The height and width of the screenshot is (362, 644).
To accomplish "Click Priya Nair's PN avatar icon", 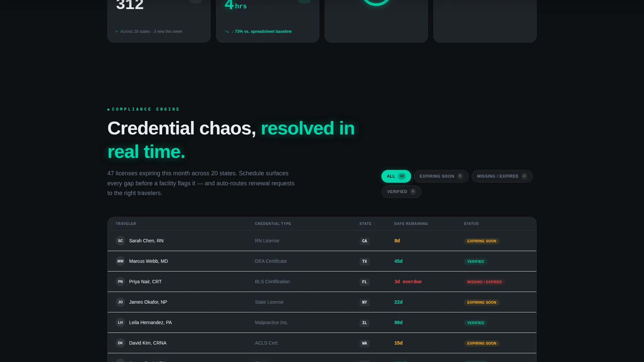I will click(x=120, y=282).
